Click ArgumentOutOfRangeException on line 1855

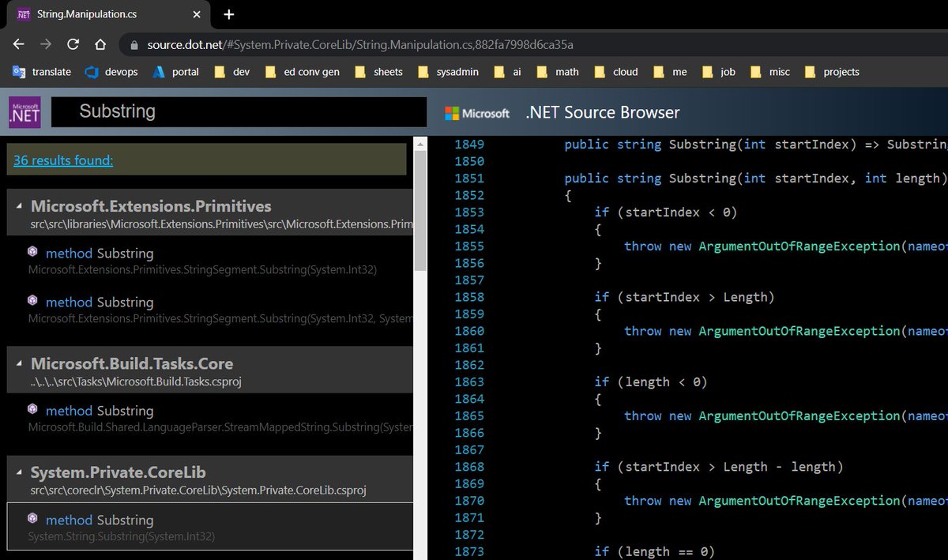click(799, 246)
